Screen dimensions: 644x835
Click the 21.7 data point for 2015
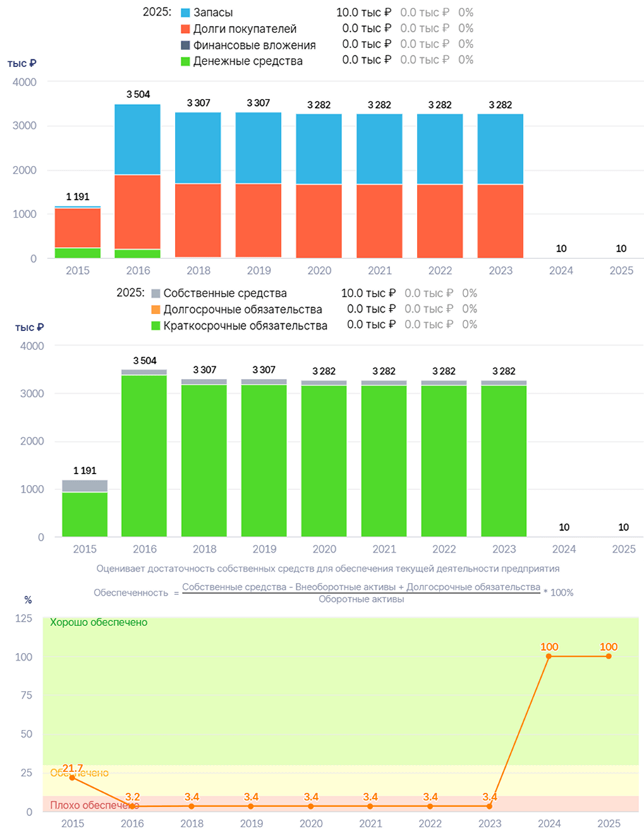73,778
